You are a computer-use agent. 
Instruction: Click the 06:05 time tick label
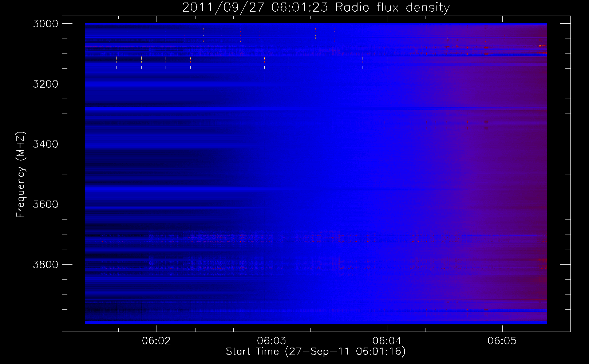502,341
